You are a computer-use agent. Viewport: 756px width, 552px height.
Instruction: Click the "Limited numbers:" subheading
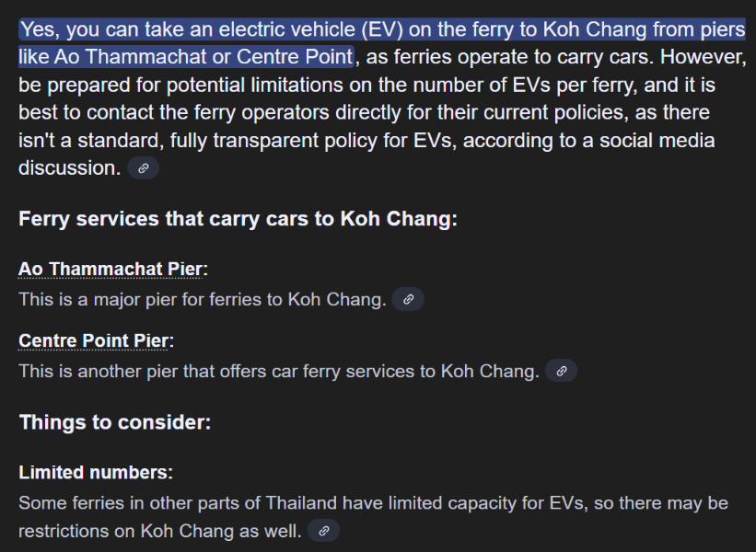(96, 473)
